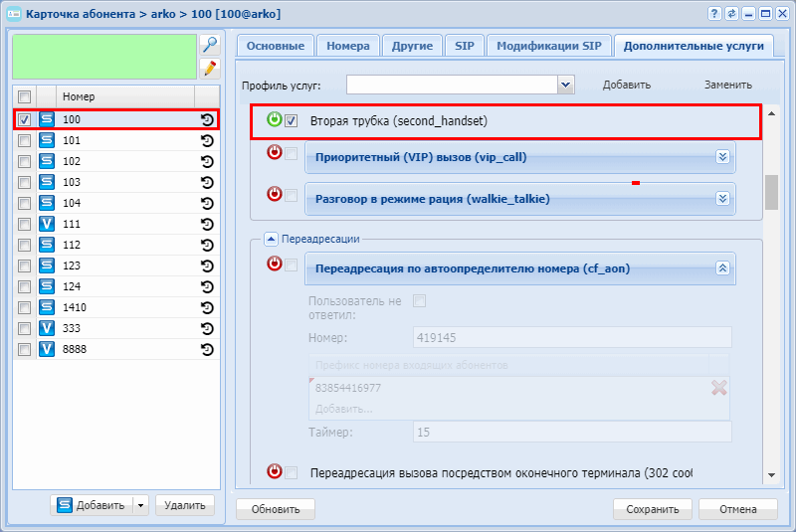This screenshot has width=796, height=532.
Task: Collapse the Переадресации section
Action: (271, 239)
